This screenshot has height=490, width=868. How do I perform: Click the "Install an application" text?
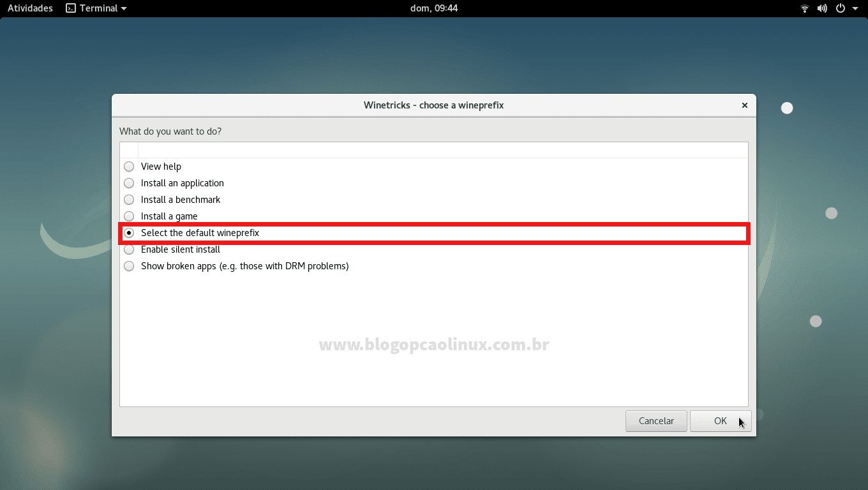[x=183, y=183]
